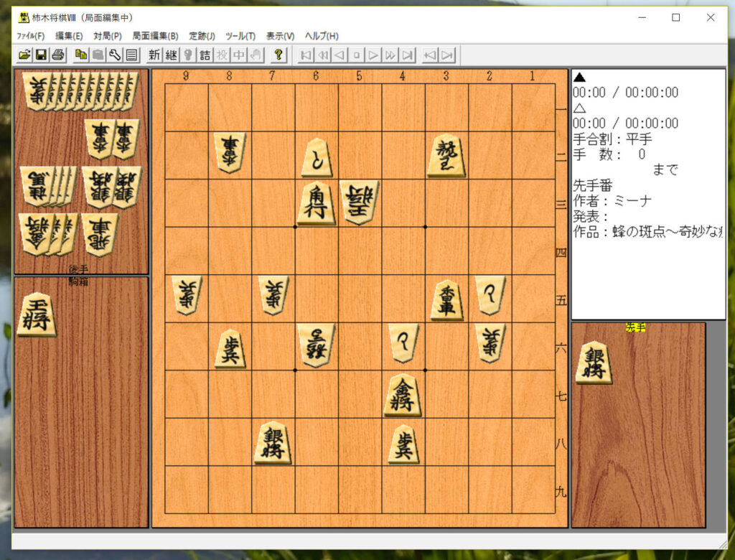Click the yellow question mark help icon

coord(278,55)
